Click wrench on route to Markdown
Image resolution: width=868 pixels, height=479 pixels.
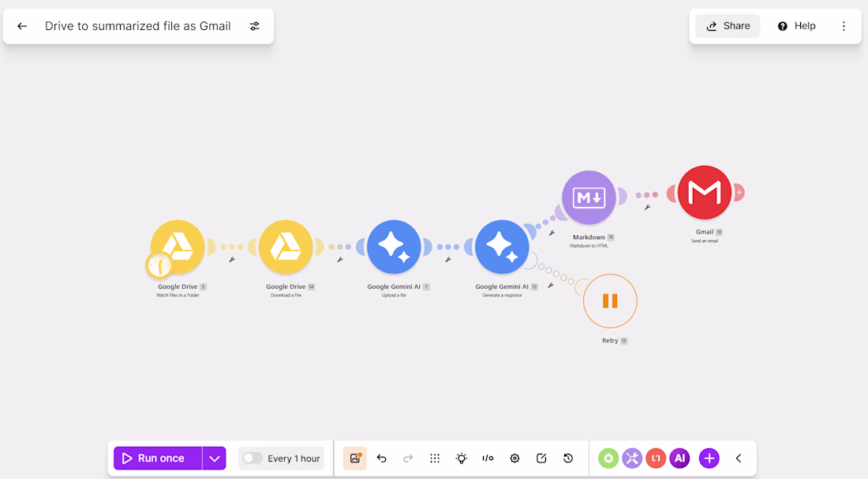(x=552, y=233)
